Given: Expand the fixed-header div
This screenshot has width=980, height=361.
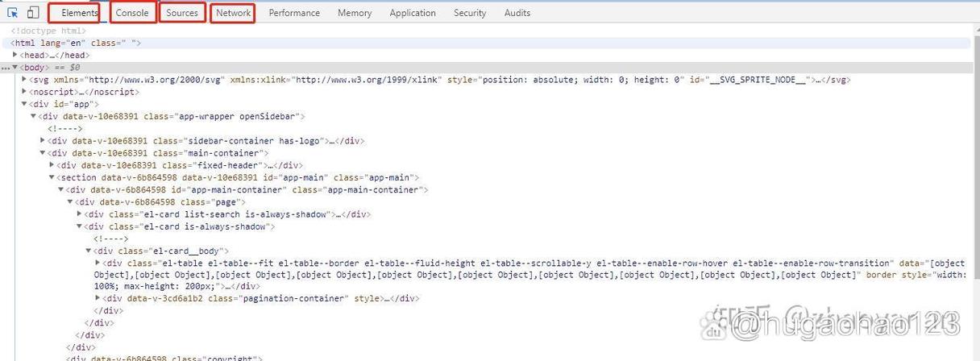Looking at the screenshot, I should tap(52, 164).
